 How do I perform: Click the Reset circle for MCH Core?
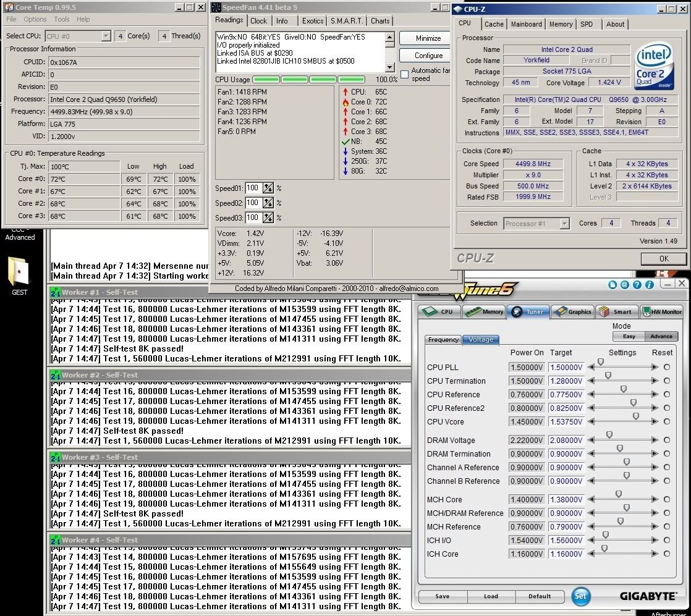click(667, 500)
